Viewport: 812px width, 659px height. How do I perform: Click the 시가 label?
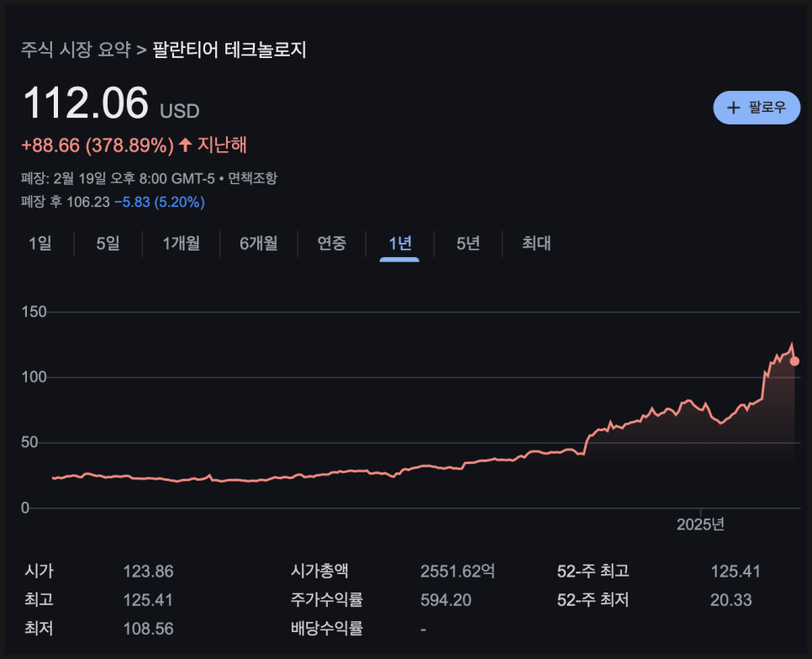(40, 571)
